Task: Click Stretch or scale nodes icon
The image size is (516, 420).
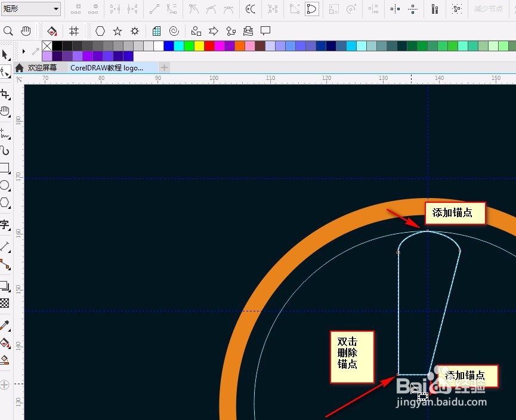Action: tap(333, 9)
